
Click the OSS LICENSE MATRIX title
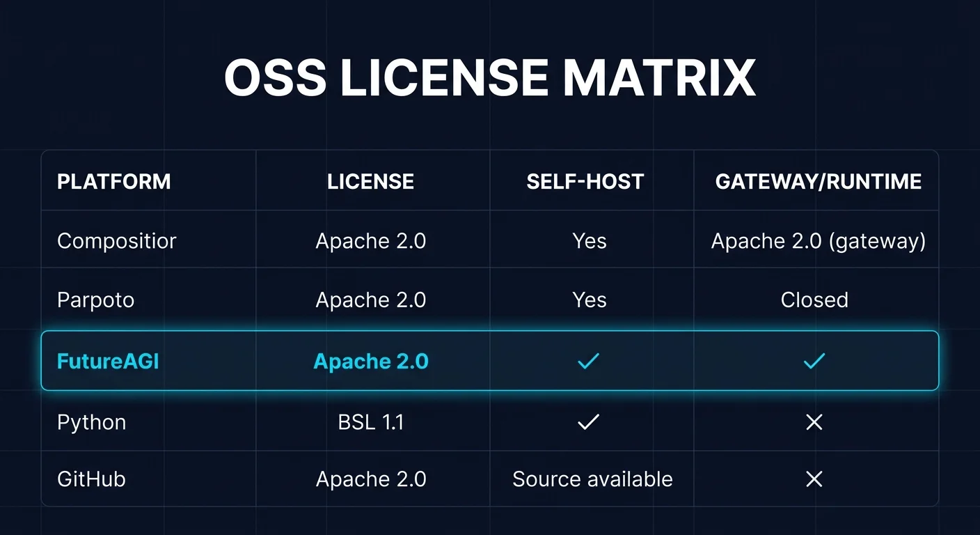click(489, 77)
